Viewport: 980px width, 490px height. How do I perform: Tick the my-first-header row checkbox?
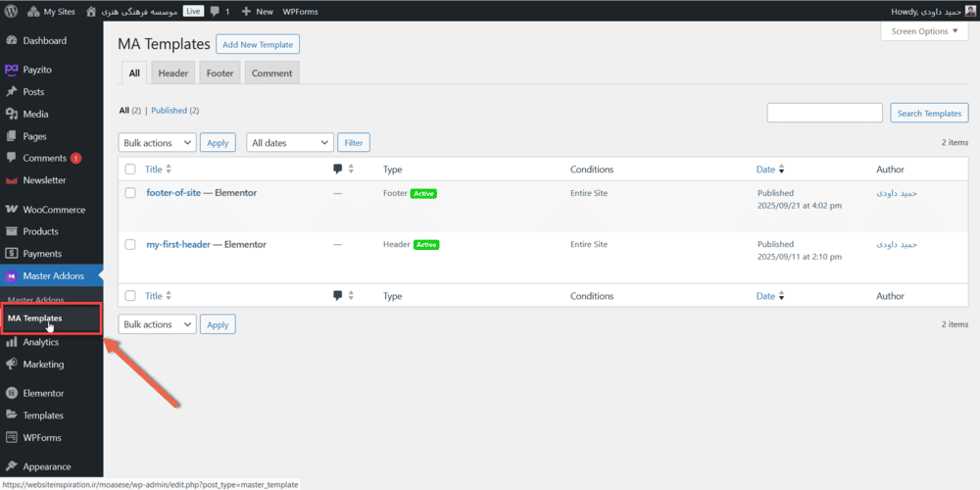[130, 244]
